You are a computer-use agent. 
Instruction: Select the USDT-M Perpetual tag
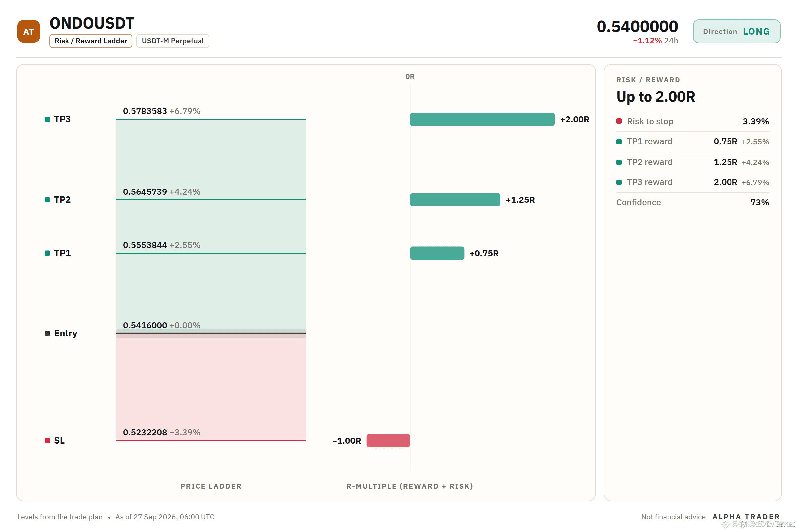click(173, 41)
